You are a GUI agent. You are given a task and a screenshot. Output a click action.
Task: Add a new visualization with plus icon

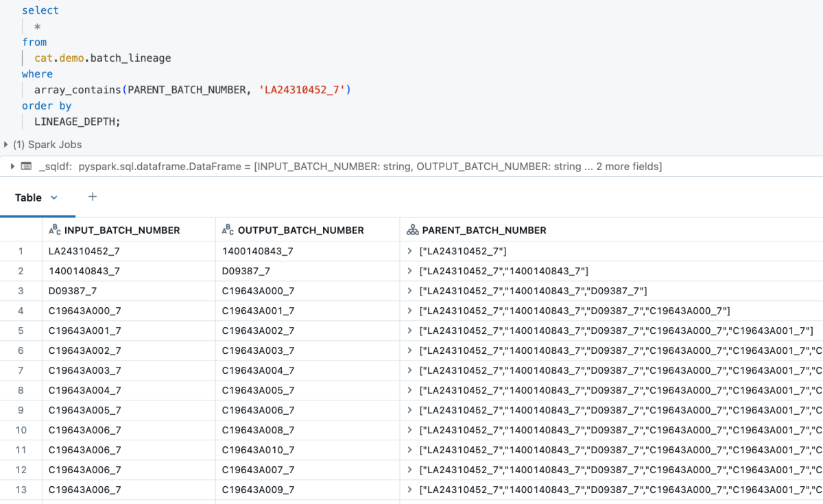(x=93, y=197)
